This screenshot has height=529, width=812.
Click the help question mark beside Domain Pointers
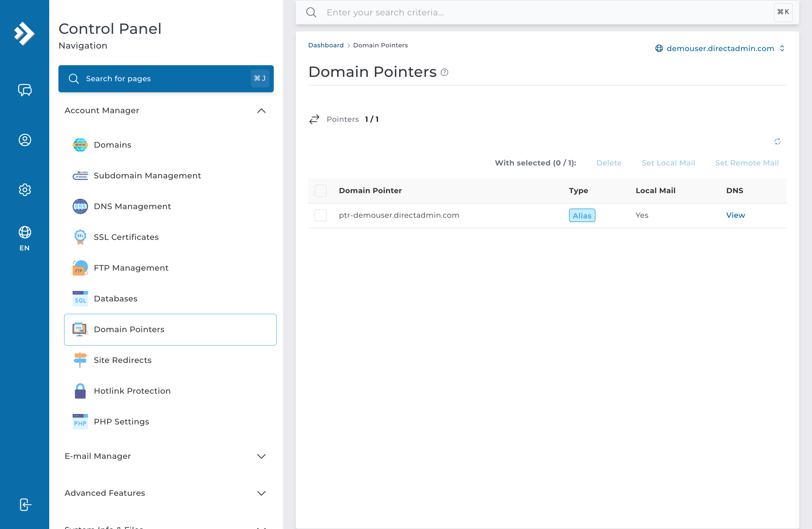[x=444, y=72]
